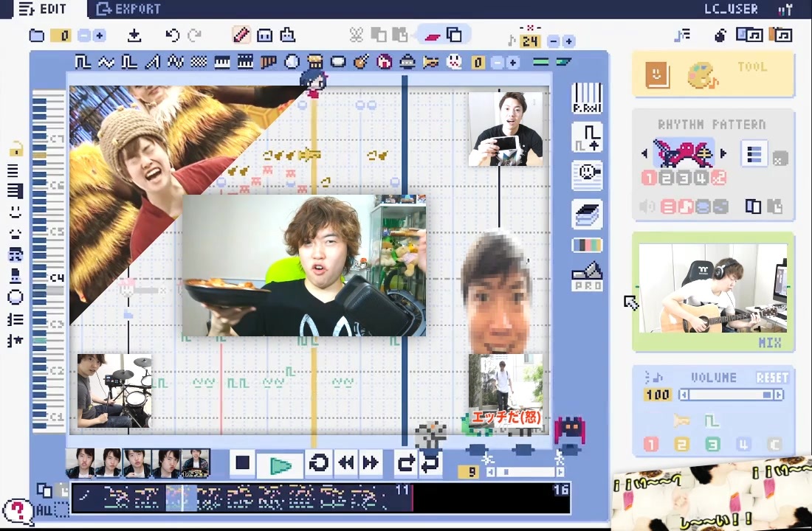
Task: Select the piano keyboard instrument
Action: click(x=221, y=62)
